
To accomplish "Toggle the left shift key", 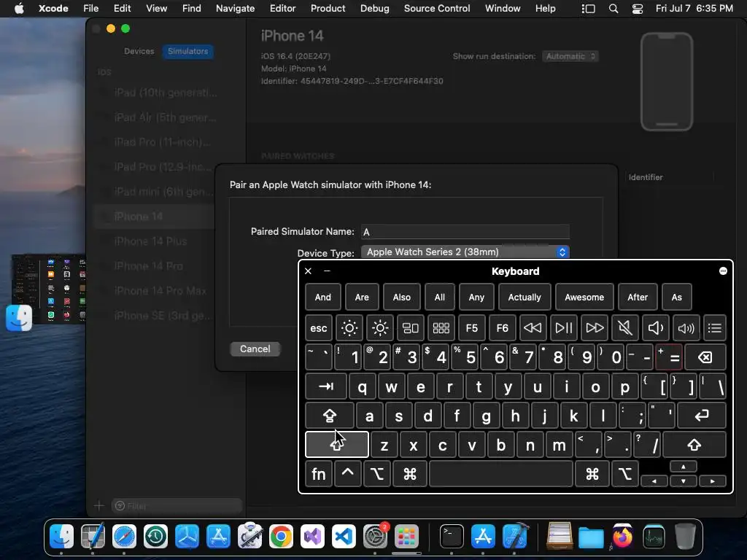I will click(x=337, y=445).
